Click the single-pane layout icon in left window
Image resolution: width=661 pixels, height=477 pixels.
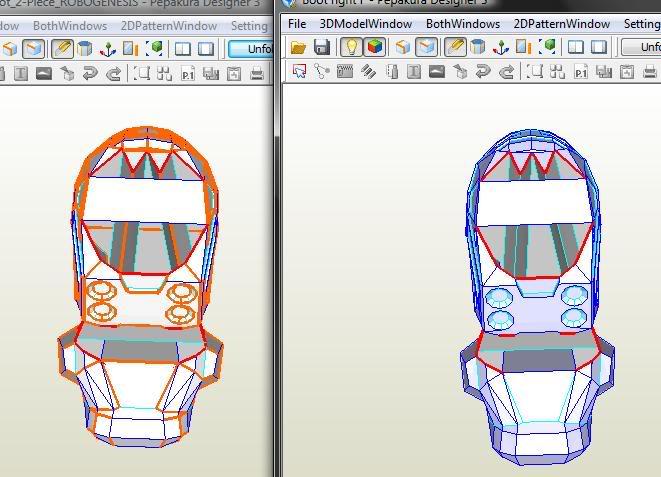point(206,49)
